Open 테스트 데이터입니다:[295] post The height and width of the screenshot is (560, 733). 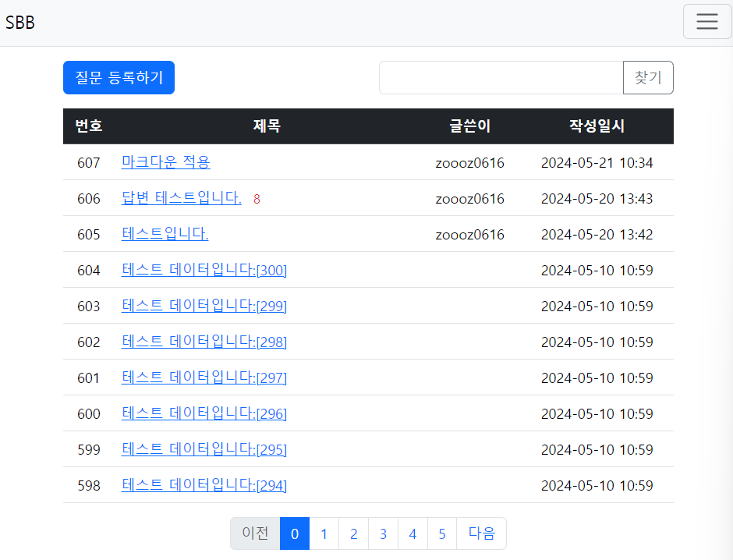[204, 449]
